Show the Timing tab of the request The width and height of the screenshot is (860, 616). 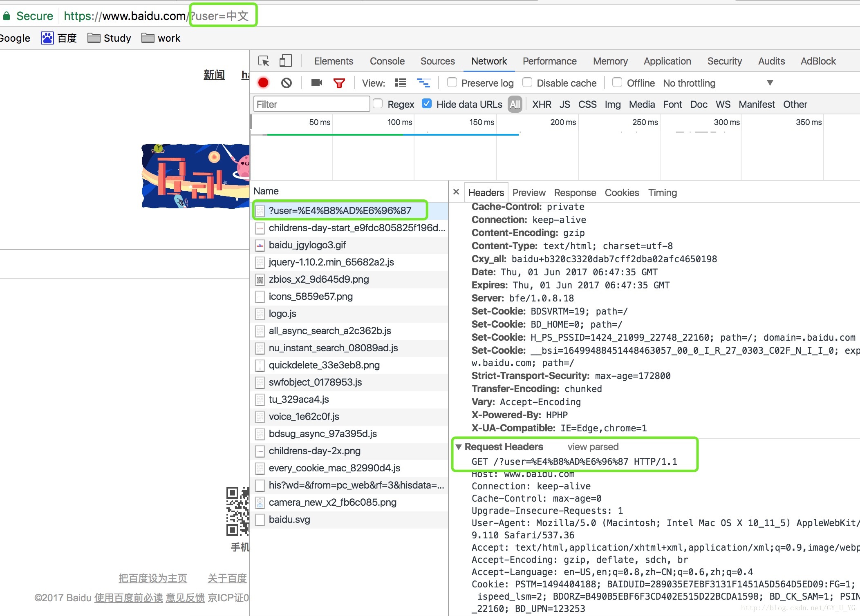coord(663,193)
